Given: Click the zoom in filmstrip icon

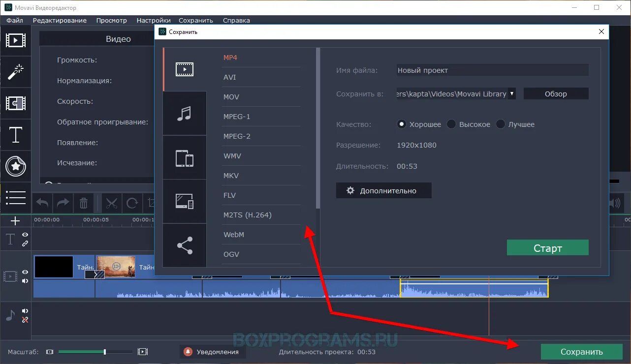Looking at the screenshot, I should click(143, 352).
